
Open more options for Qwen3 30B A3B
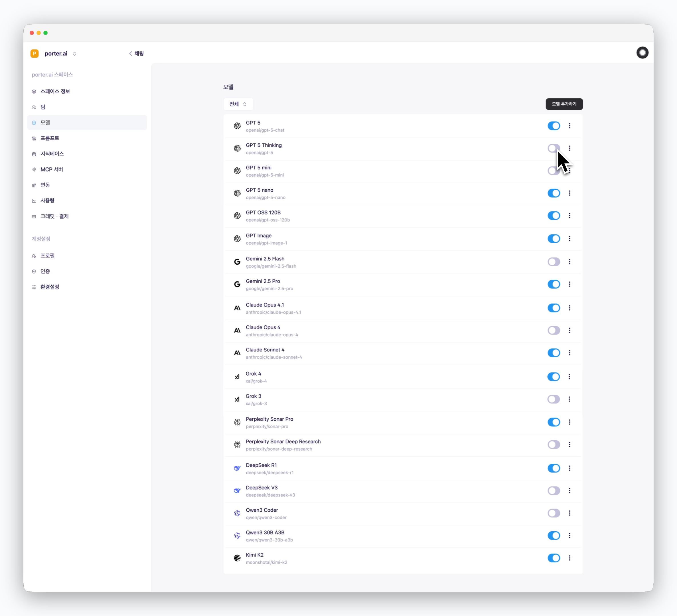point(569,536)
